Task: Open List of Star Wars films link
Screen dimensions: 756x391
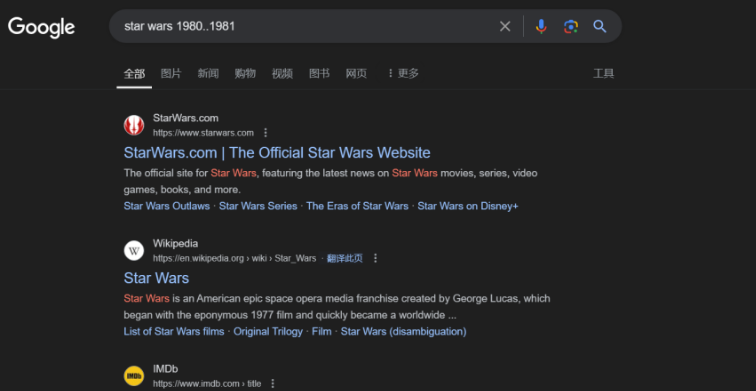Action: tap(174, 332)
